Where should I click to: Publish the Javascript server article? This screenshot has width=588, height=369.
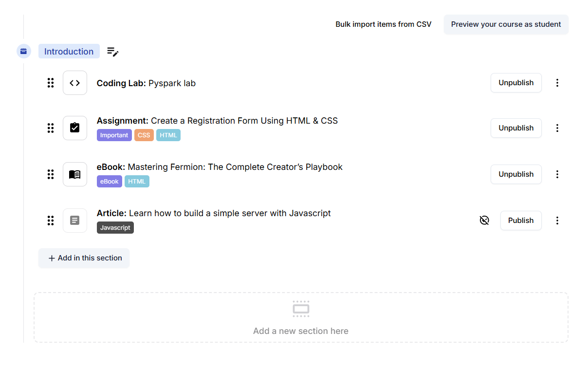520,221
